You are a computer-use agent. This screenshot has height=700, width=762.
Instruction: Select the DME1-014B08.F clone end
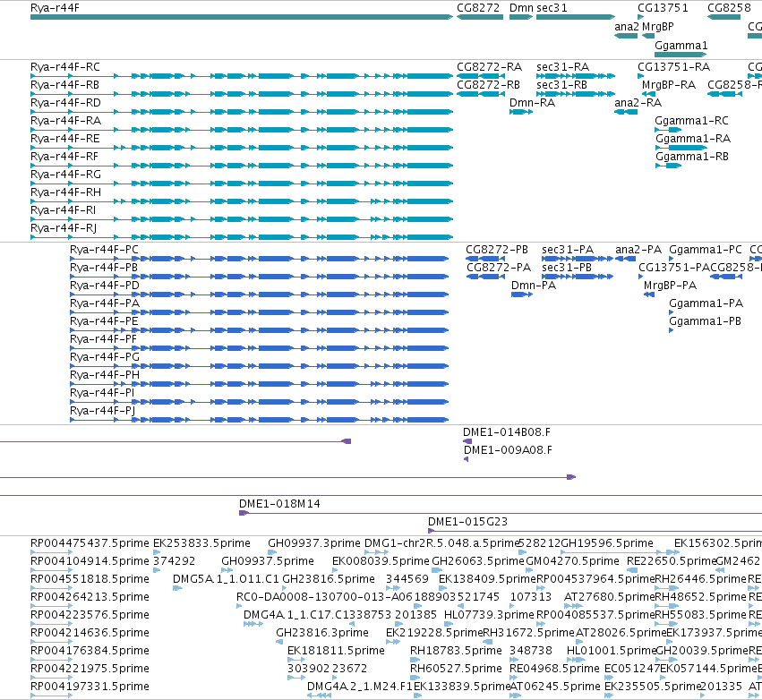pos(467,441)
